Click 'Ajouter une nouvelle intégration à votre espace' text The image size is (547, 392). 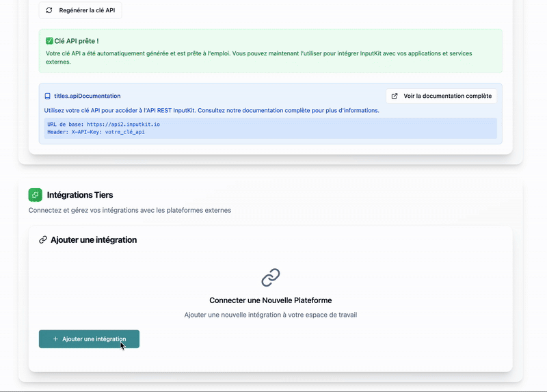[x=271, y=315]
